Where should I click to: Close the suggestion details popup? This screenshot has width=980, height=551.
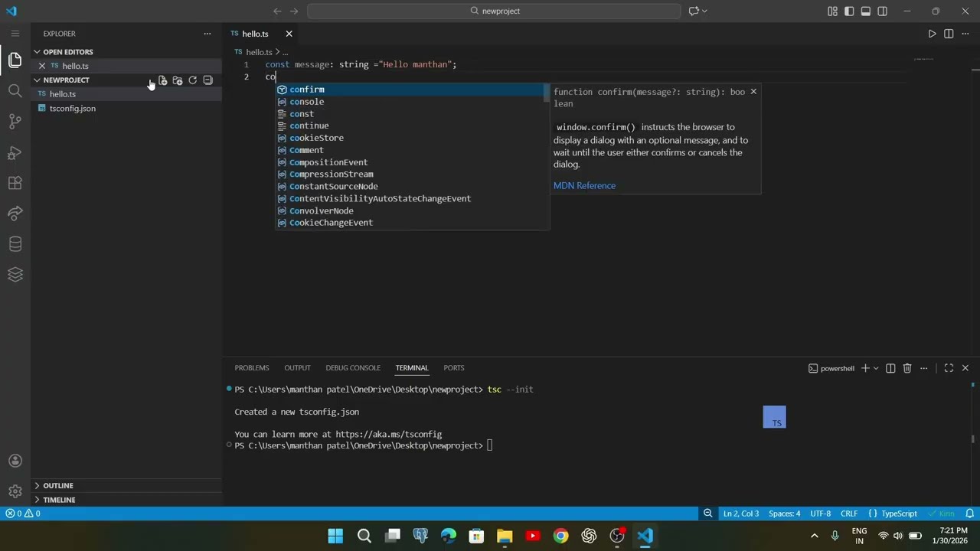coord(753,92)
